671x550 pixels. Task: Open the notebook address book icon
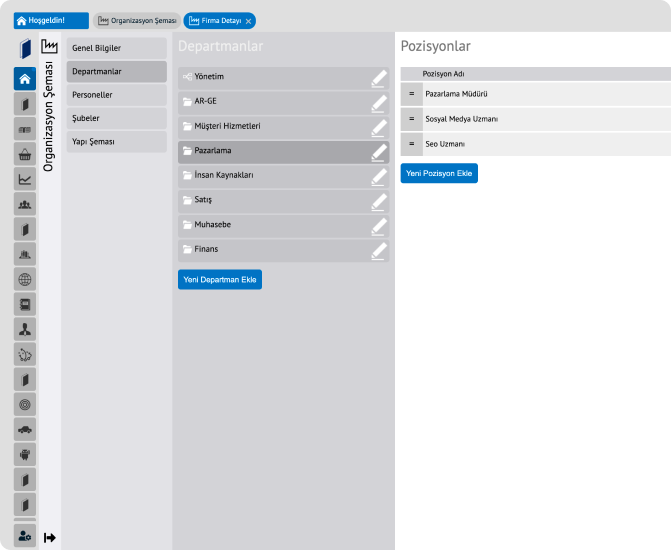click(x=25, y=304)
